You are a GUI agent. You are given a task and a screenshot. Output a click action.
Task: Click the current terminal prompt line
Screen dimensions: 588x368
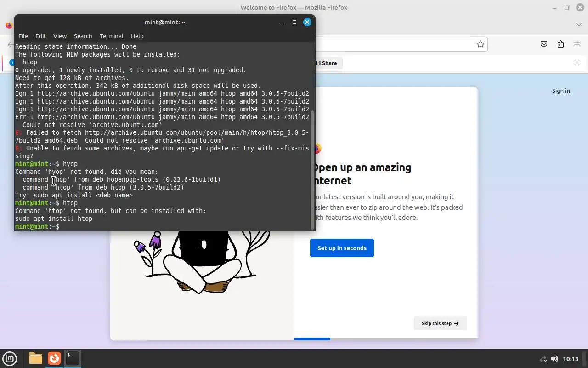click(38, 226)
